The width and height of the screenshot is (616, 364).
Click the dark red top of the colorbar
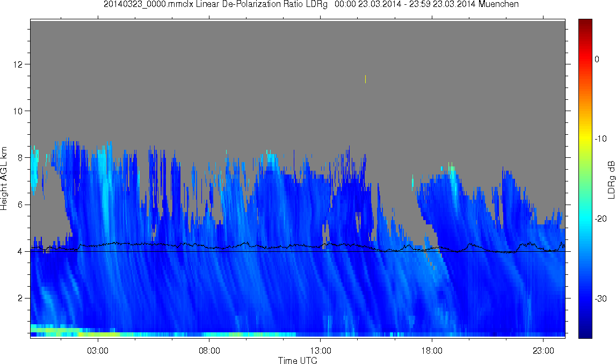click(x=585, y=24)
